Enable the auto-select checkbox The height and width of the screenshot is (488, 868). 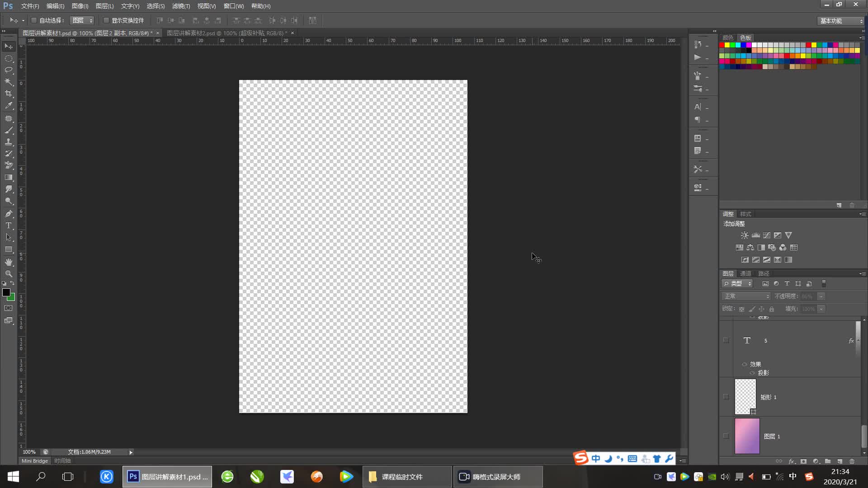tap(34, 20)
